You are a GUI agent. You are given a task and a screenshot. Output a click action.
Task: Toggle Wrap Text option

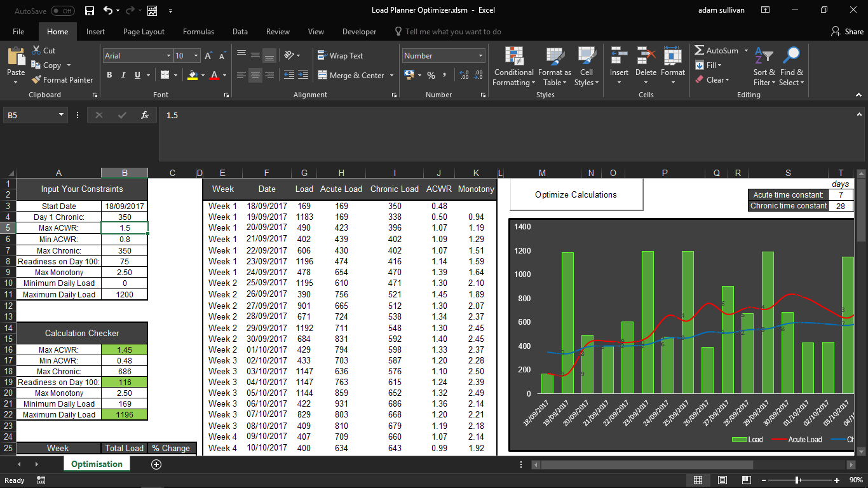(x=340, y=56)
